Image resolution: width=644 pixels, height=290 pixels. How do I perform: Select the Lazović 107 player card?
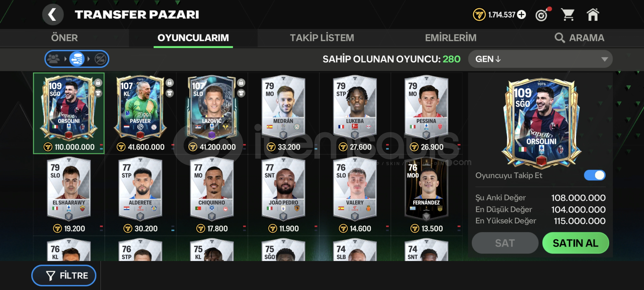[212, 107]
